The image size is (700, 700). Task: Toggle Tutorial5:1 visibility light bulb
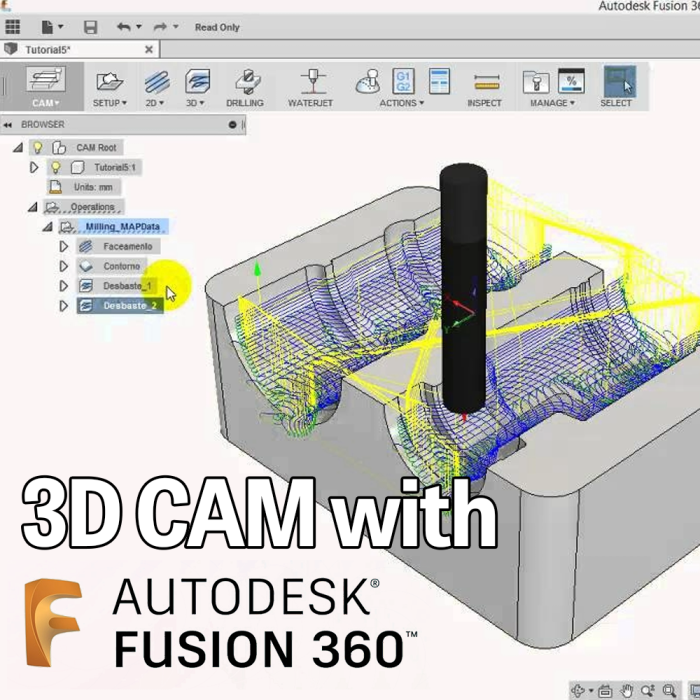[55, 168]
